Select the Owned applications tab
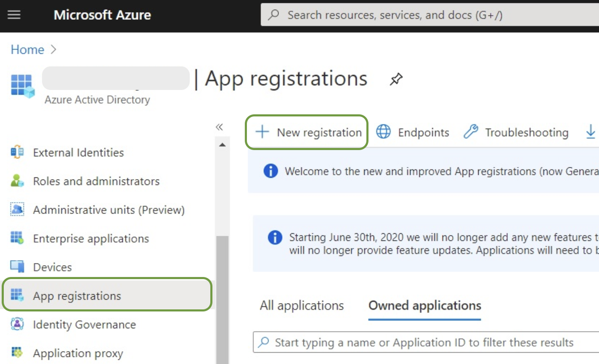This screenshot has width=599, height=364. pyautogui.click(x=424, y=306)
